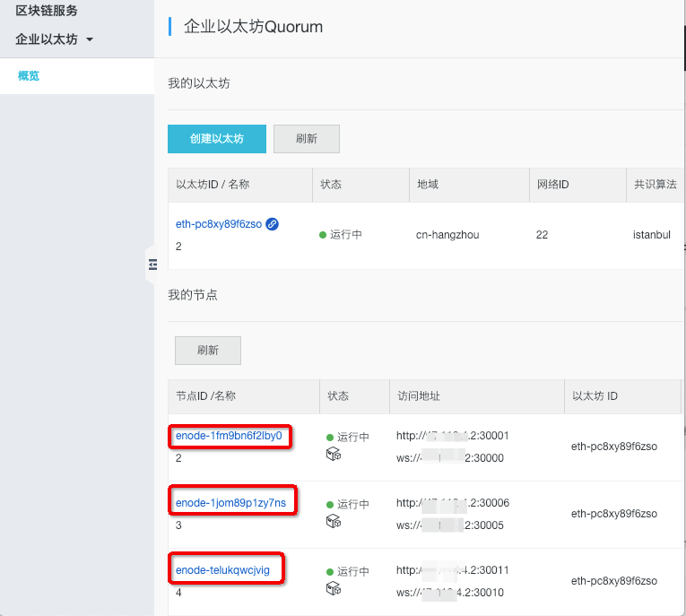Screen dimensions: 686x616
Task: Click the http address ending 2:30001
Action: [x=452, y=436]
